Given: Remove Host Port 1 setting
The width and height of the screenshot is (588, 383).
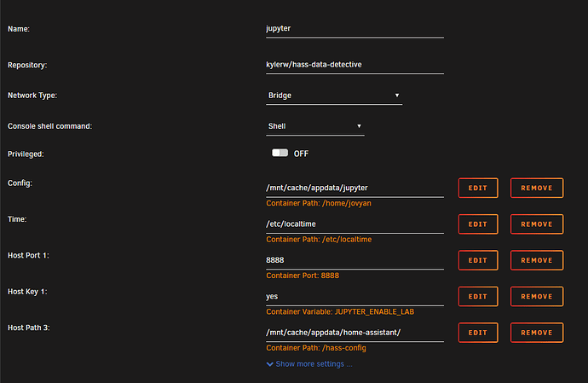Looking at the screenshot, I should (x=536, y=260).
